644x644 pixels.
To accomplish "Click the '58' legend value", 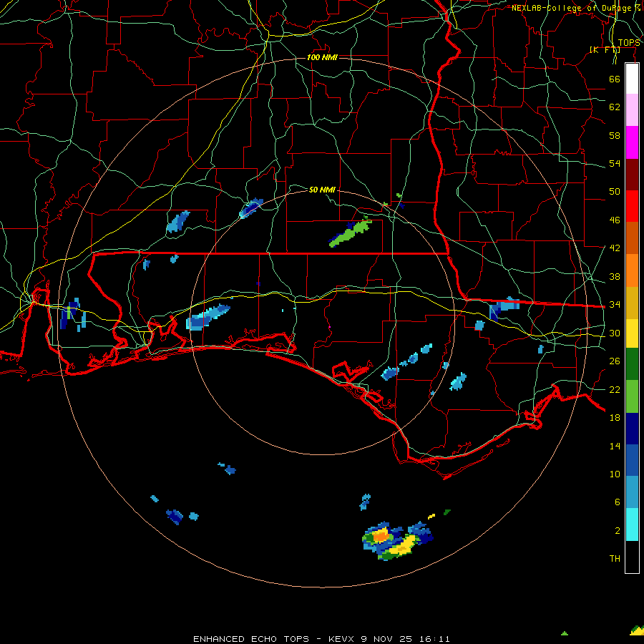I will (615, 135).
